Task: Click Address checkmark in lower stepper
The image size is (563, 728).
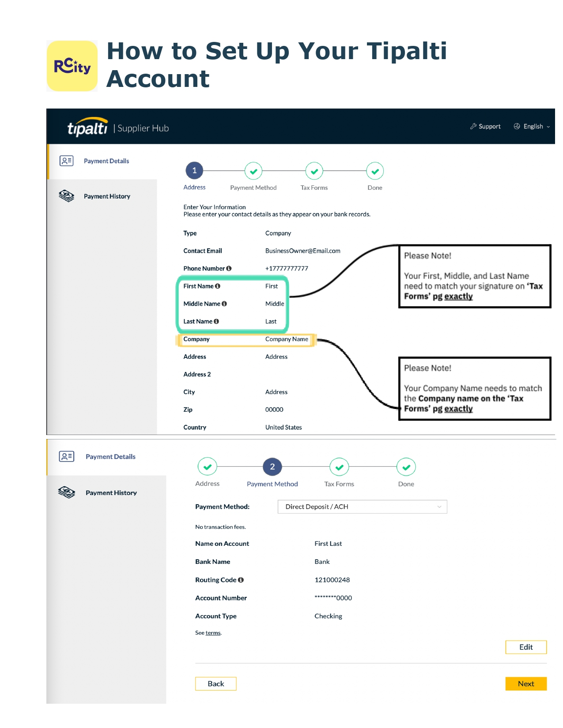Action: [208, 467]
